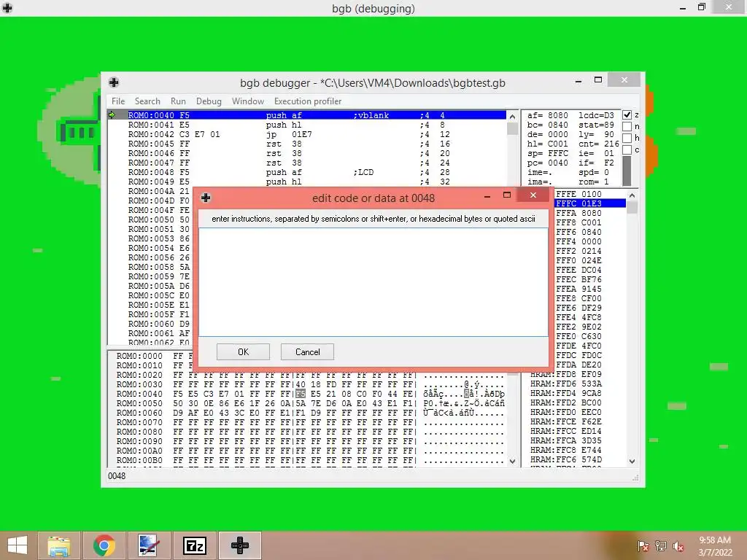747x560 pixels.
Task: Open 7-Zip from the taskbar
Action: 195,545
